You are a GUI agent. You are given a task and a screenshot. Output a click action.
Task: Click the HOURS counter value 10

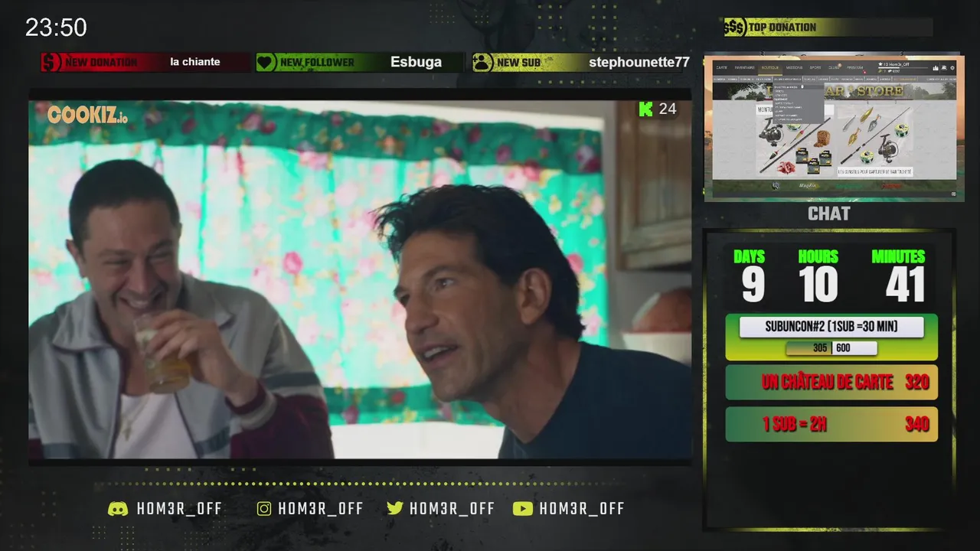point(818,285)
